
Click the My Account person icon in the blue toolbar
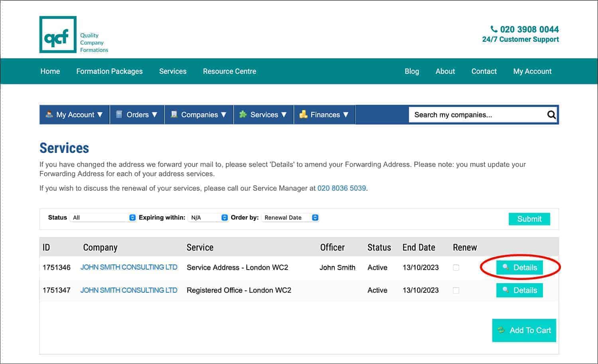(49, 115)
